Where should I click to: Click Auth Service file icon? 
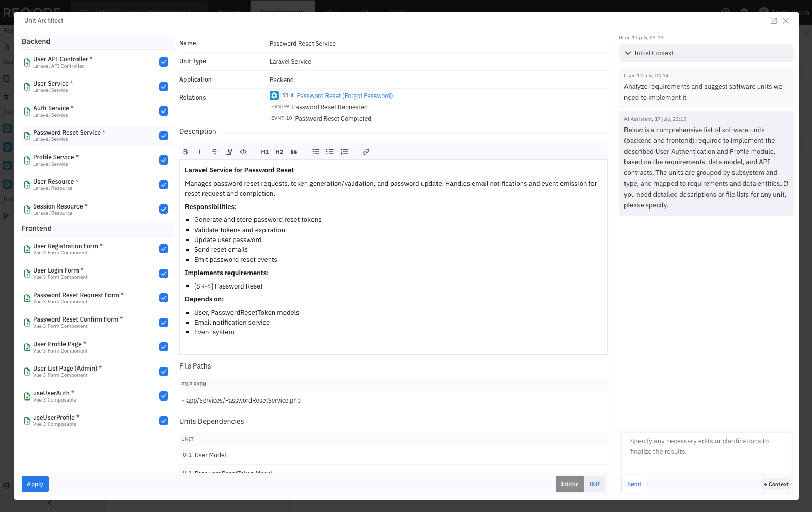[27, 111]
